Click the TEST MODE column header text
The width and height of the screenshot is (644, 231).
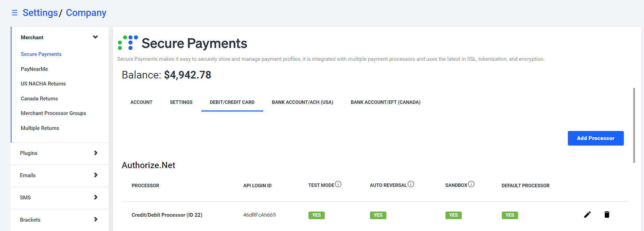pyautogui.click(x=321, y=185)
